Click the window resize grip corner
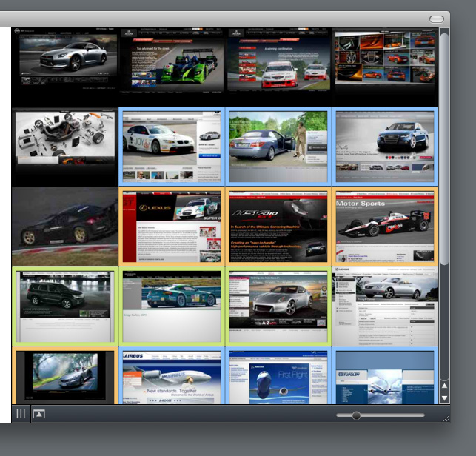Screen dimensions: 476x456 [x=445, y=418]
